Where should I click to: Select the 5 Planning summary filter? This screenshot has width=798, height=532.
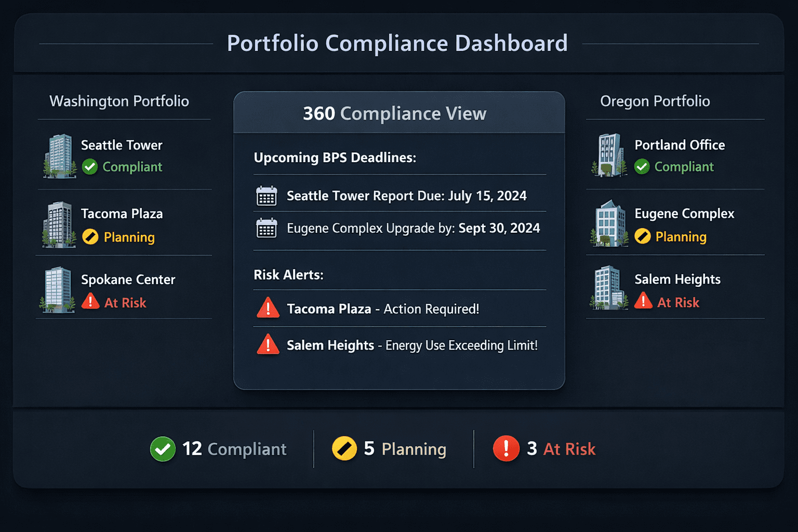(390, 449)
